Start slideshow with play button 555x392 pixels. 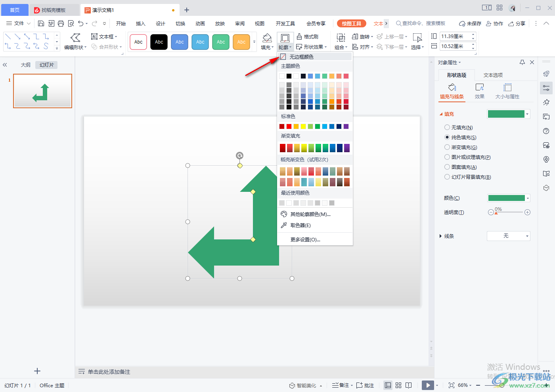(x=428, y=385)
